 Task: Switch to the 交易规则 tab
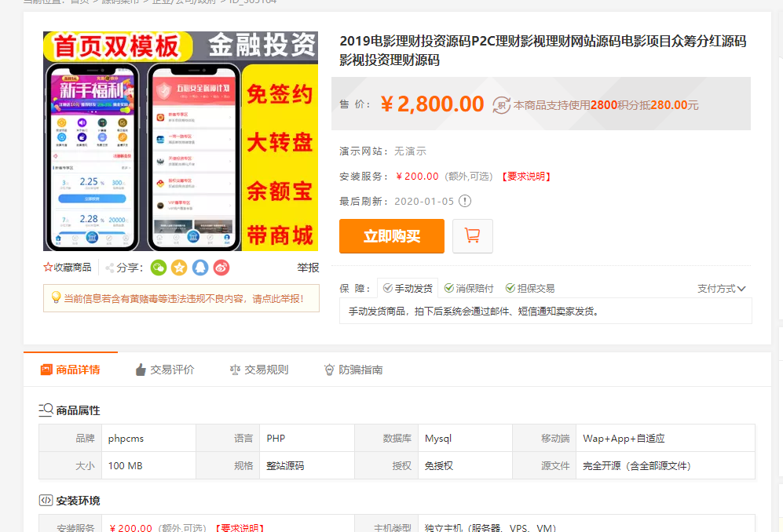tap(258, 370)
